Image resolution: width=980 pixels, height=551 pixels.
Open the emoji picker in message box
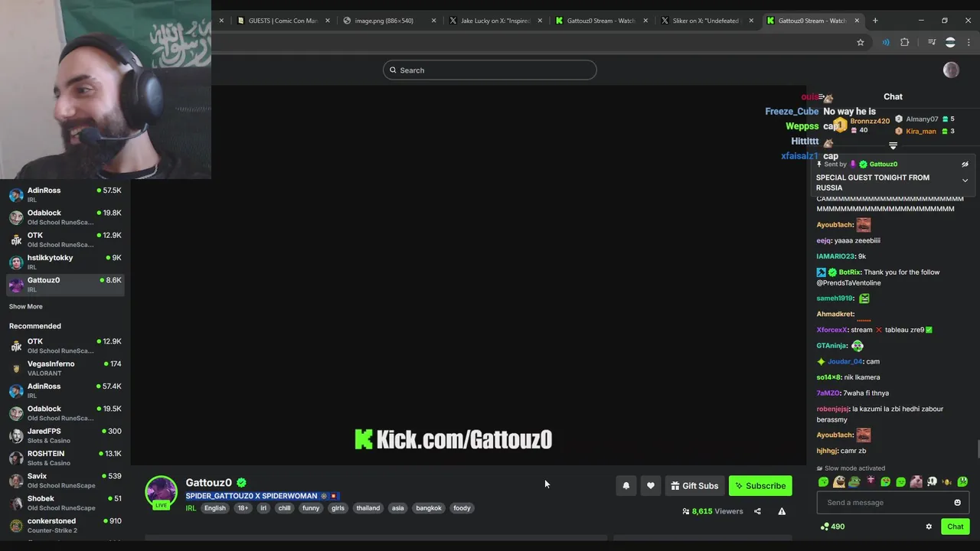tap(957, 503)
